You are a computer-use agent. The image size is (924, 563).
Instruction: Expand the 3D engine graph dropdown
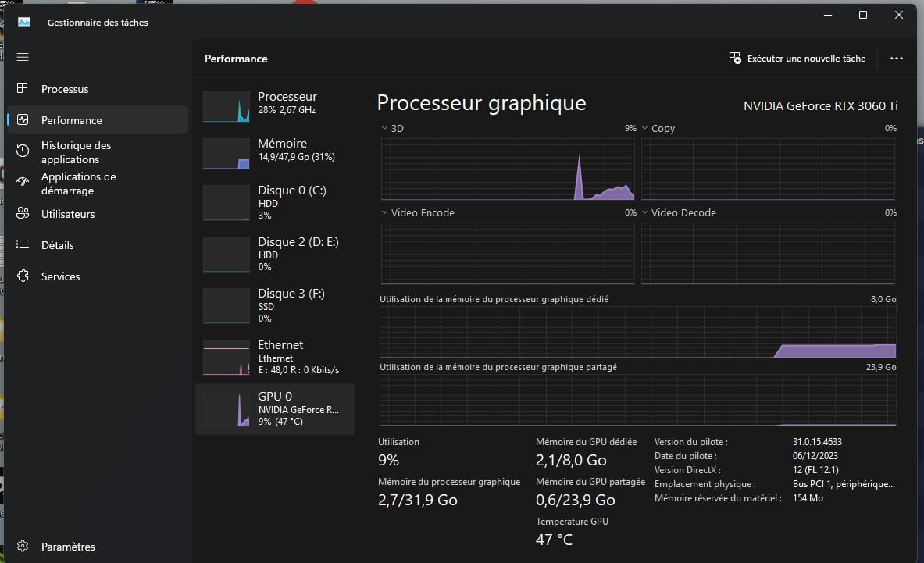click(x=384, y=128)
